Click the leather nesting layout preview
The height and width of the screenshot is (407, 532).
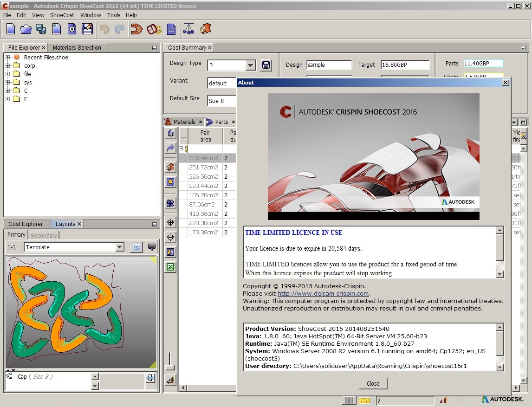click(x=81, y=312)
